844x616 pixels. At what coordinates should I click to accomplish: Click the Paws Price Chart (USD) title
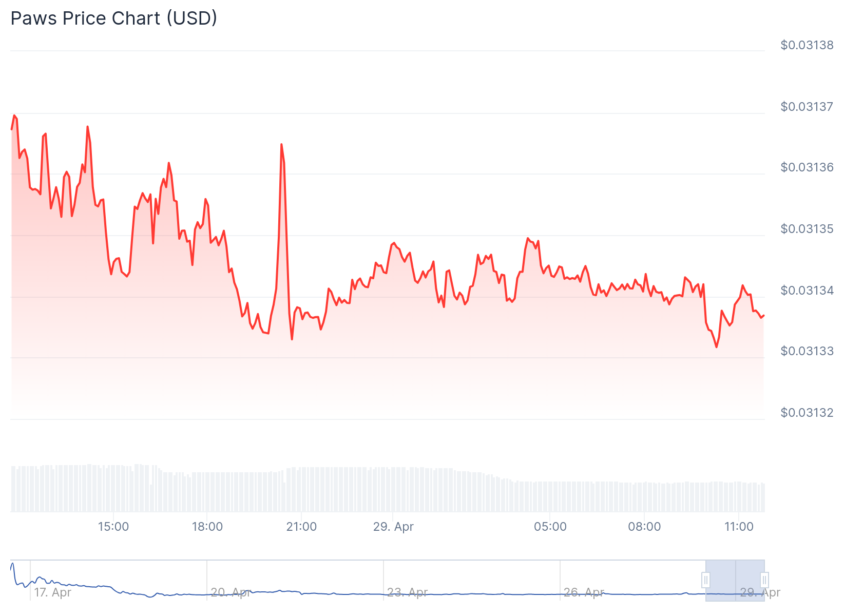[114, 18]
